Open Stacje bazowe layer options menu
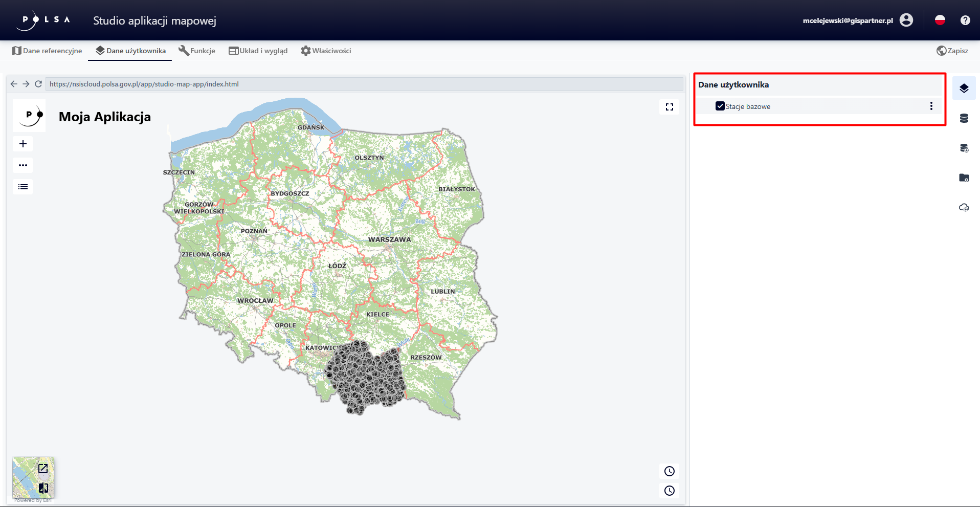 click(931, 106)
